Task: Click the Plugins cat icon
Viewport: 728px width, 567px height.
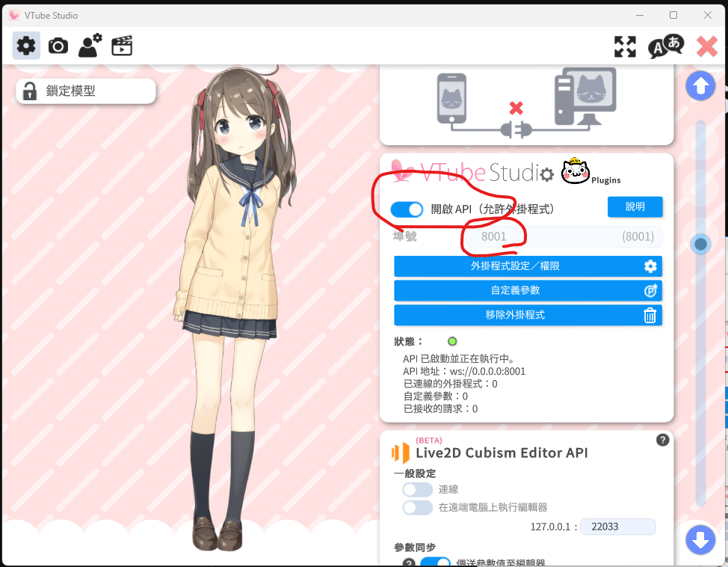Action: [576, 171]
